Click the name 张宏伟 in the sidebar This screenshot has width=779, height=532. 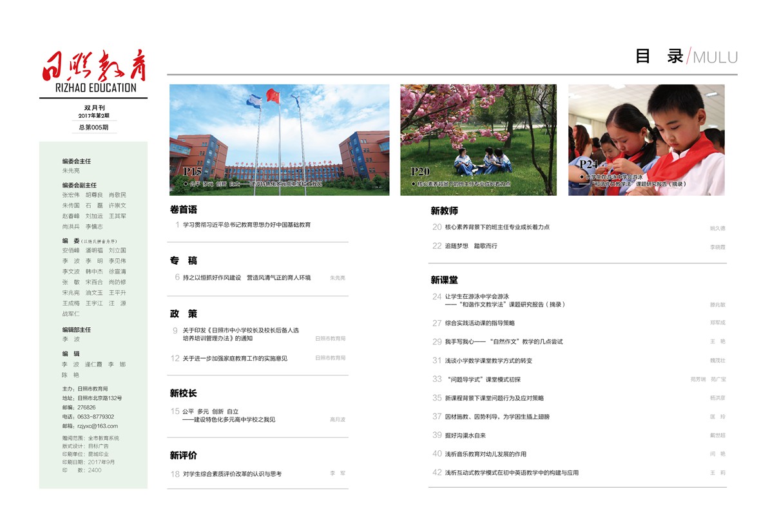pyautogui.click(x=71, y=195)
